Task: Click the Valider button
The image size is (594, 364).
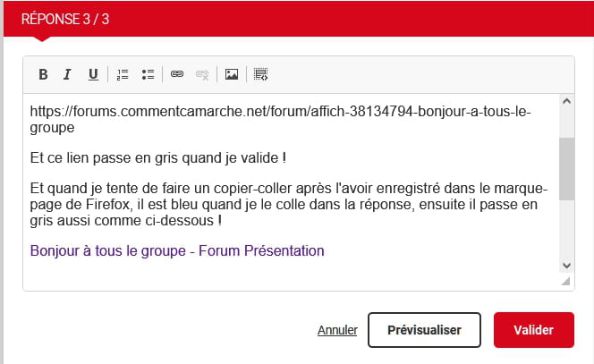Action: 534,330
